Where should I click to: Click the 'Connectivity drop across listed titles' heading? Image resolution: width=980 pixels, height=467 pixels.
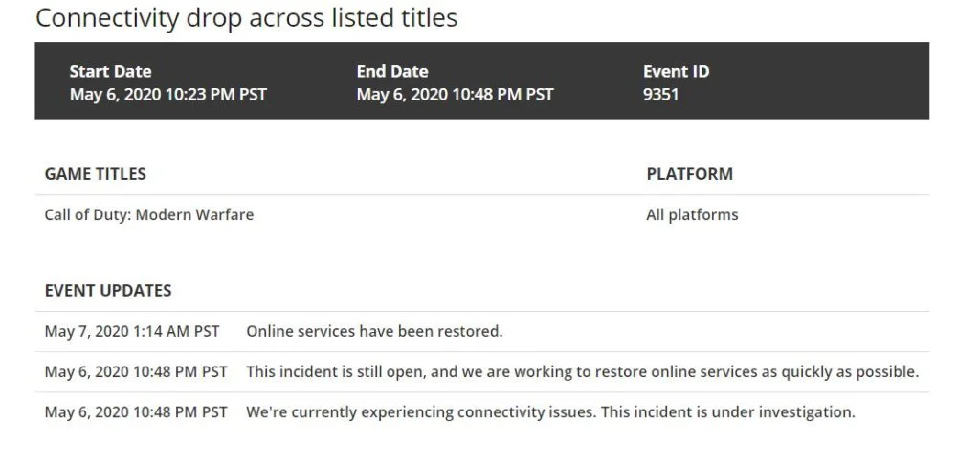tap(246, 18)
